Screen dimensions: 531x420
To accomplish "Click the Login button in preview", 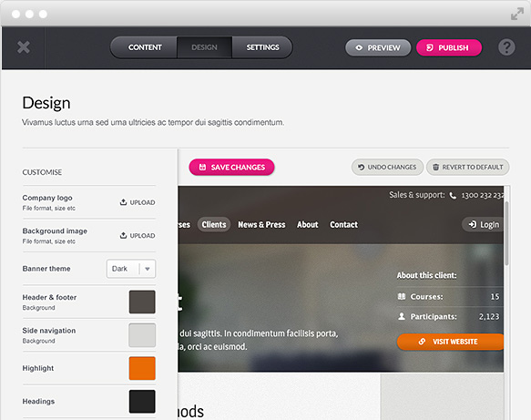I will pos(483,224).
